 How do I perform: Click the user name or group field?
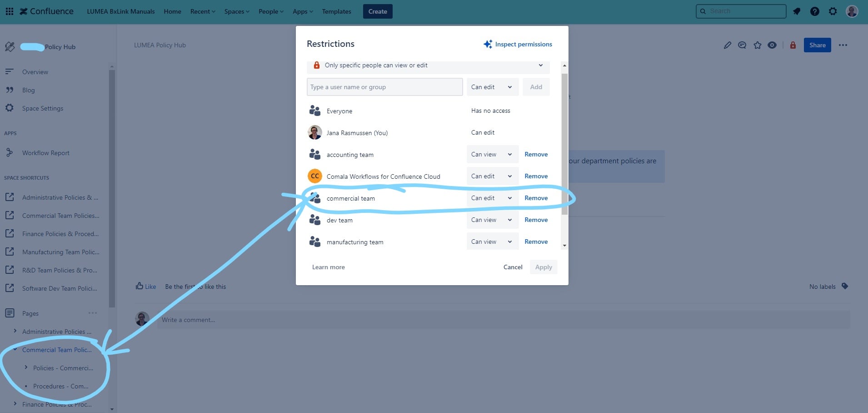(x=384, y=87)
